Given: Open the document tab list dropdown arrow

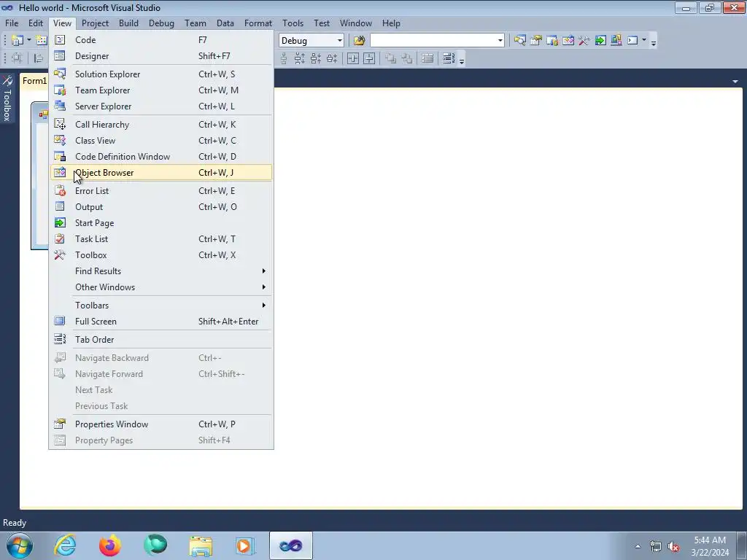Looking at the screenshot, I should 735,82.
